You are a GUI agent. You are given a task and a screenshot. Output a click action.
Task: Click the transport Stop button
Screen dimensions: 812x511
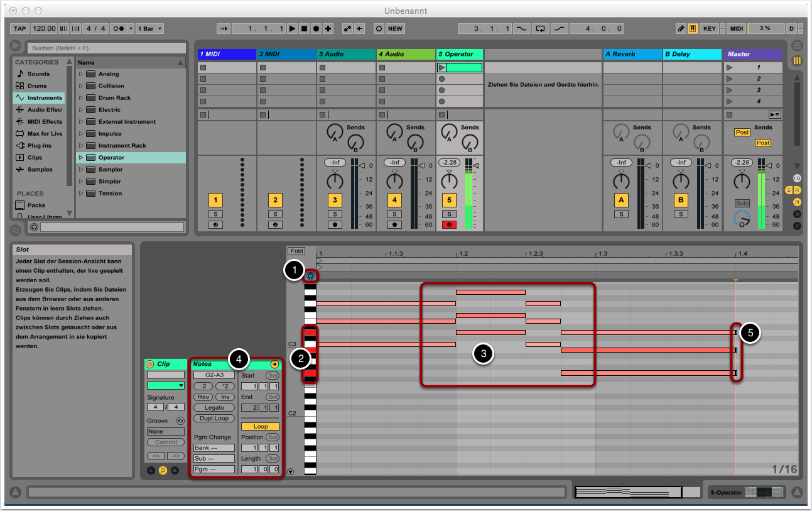click(304, 29)
